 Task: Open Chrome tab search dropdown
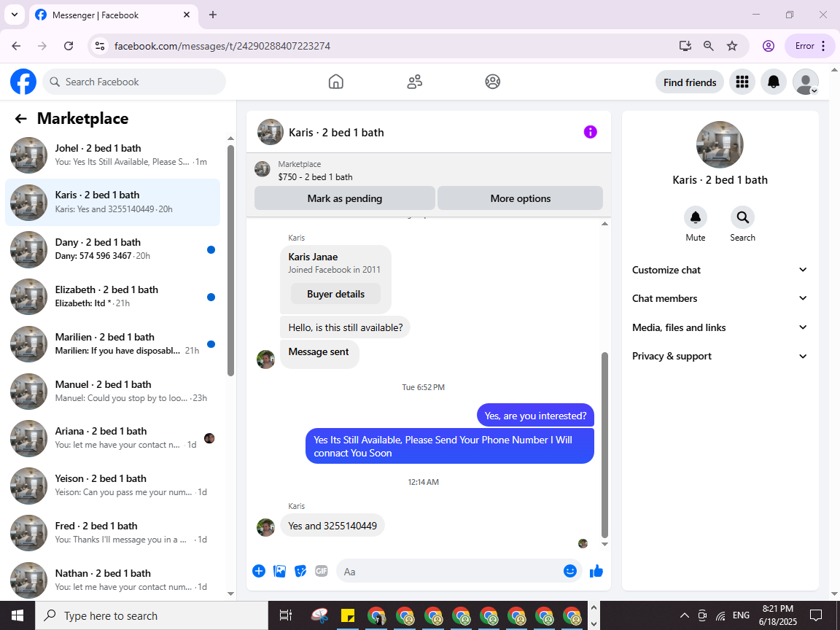(15, 15)
